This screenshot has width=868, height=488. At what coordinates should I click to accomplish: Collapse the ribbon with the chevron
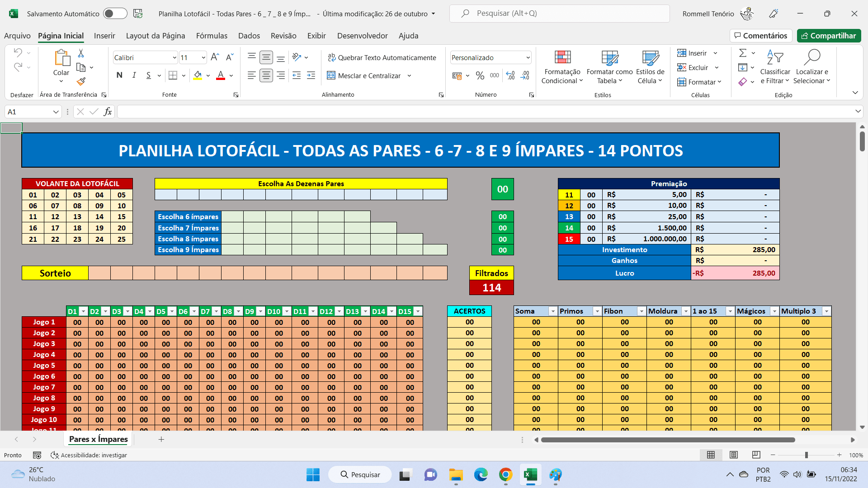(x=855, y=93)
